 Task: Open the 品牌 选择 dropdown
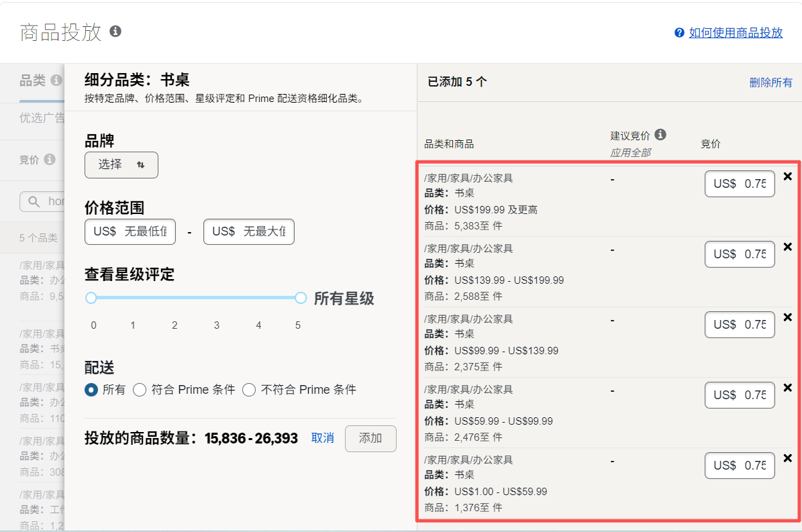121,165
